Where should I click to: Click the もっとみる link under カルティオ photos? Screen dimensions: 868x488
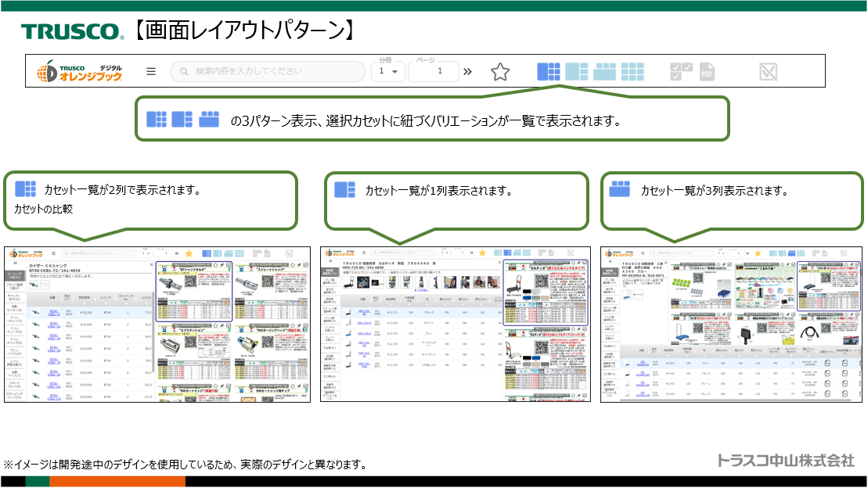(421, 291)
